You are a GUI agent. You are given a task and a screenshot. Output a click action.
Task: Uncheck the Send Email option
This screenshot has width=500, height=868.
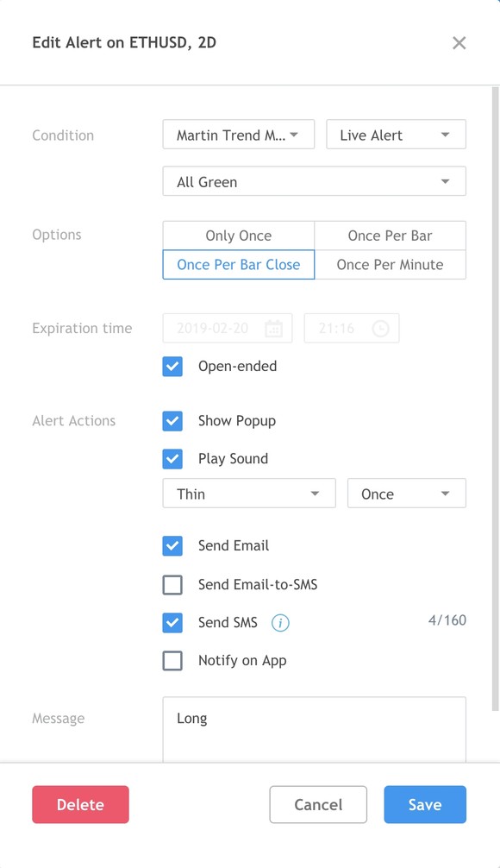coord(172,546)
